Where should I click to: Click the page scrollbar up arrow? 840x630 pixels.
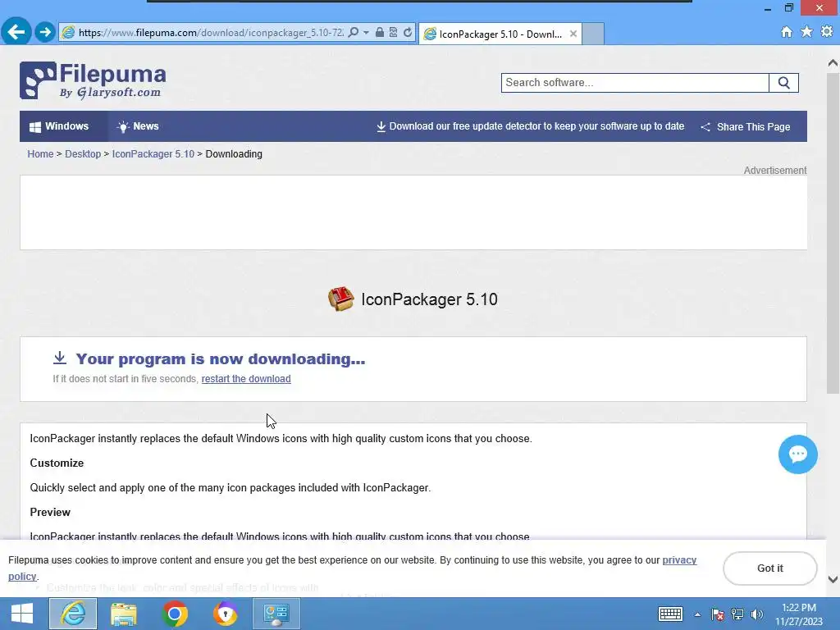pos(833,63)
